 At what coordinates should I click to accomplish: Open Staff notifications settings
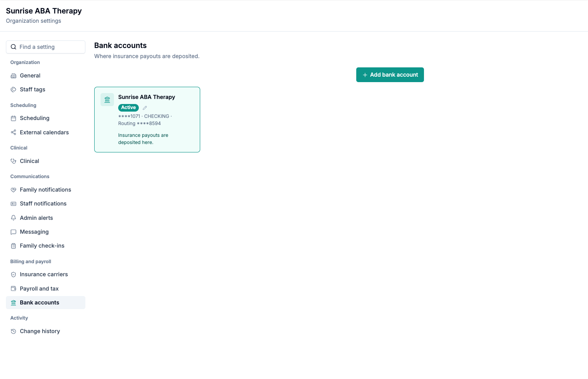tap(45, 204)
